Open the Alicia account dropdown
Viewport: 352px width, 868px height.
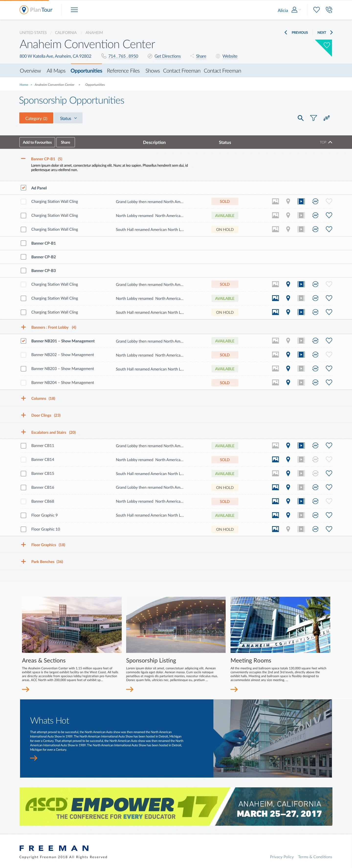coord(289,10)
